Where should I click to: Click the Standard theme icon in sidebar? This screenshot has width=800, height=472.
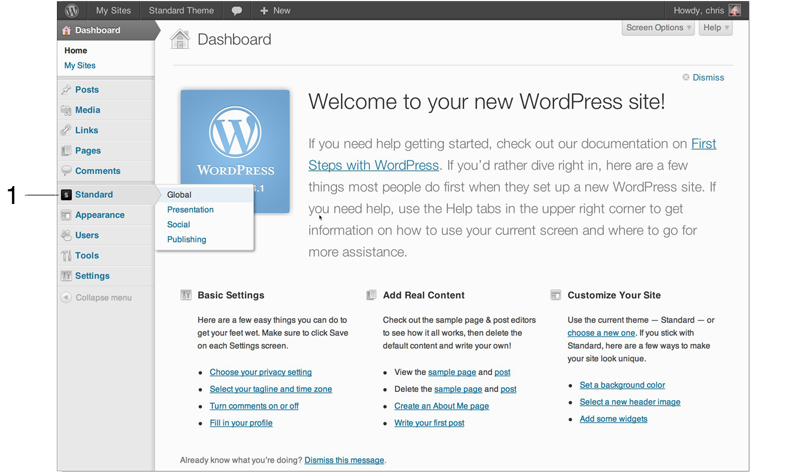(66, 195)
